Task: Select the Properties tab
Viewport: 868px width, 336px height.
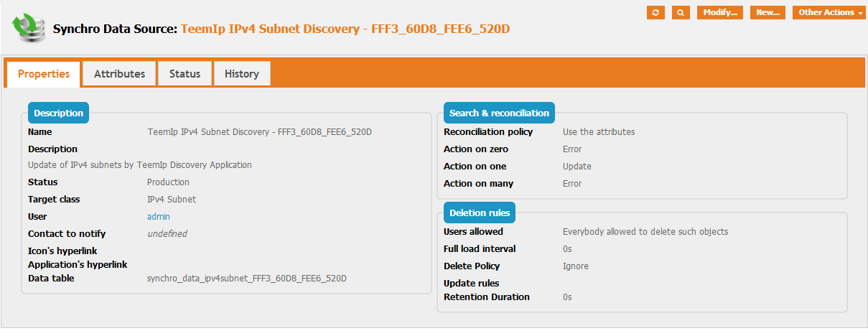Action: [x=44, y=74]
